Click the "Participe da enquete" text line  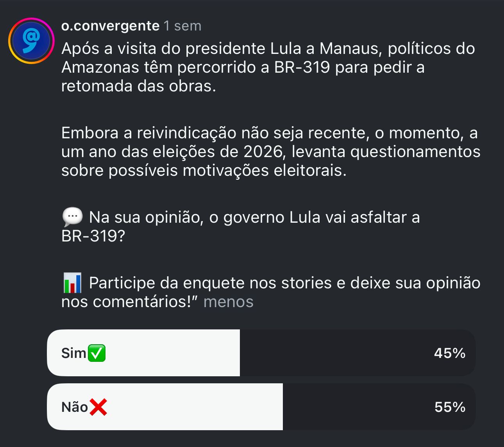tap(284, 283)
